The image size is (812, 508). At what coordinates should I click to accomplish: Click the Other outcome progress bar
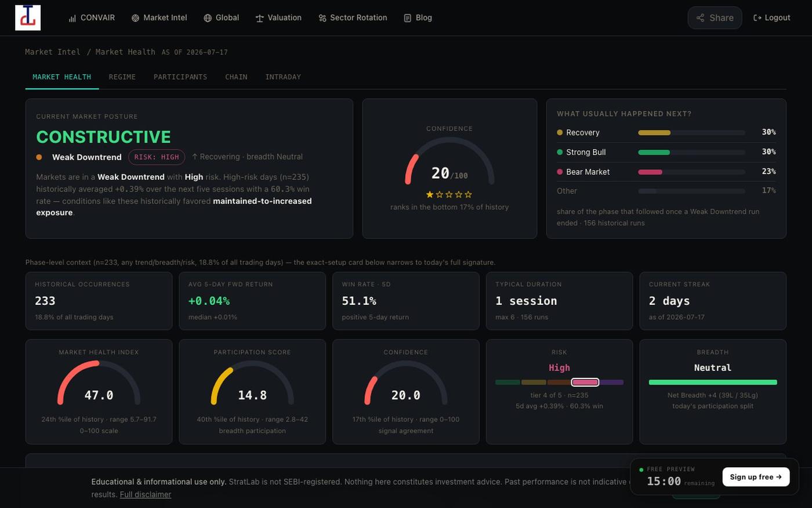[x=691, y=191]
